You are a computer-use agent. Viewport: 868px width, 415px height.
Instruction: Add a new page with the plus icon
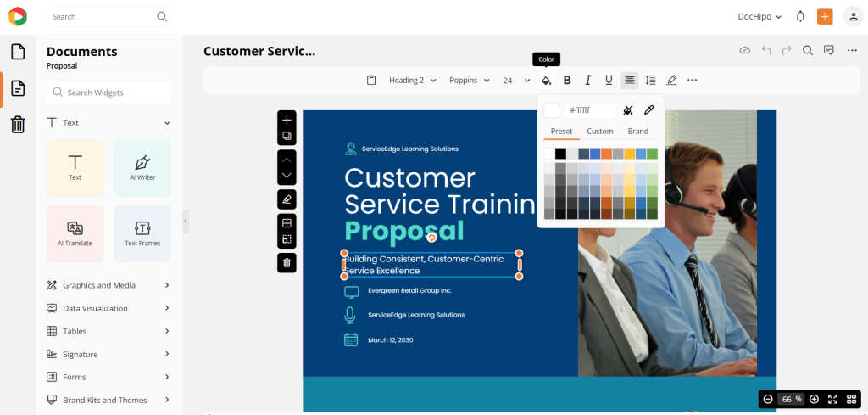point(287,121)
